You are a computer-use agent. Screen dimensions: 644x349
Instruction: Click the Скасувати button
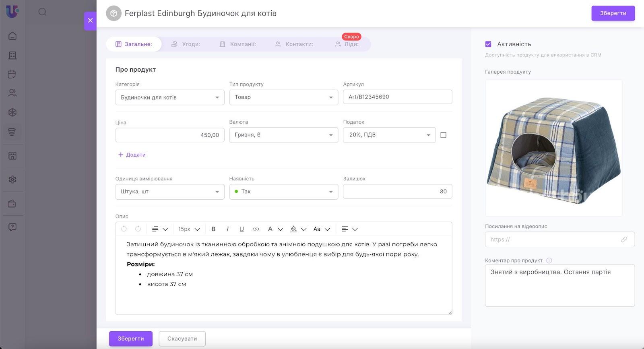(182, 339)
